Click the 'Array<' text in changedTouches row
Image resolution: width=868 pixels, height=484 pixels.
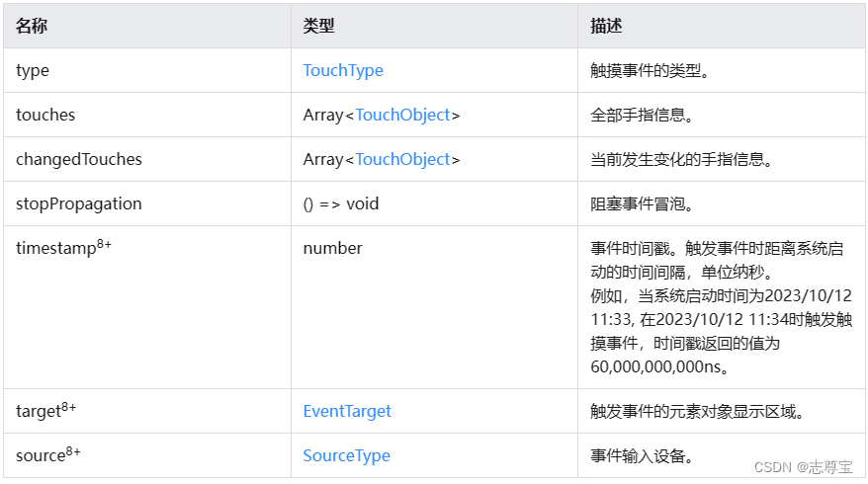329,159
